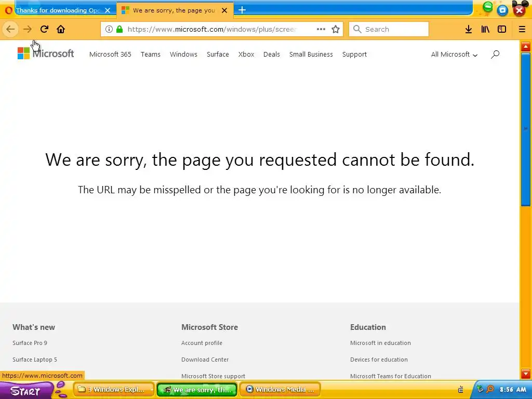Switch to Thanks for downloading Opera tab
The height and width of the screenshot is (399, 532).
pyautogui.click(x=58, y=10)
